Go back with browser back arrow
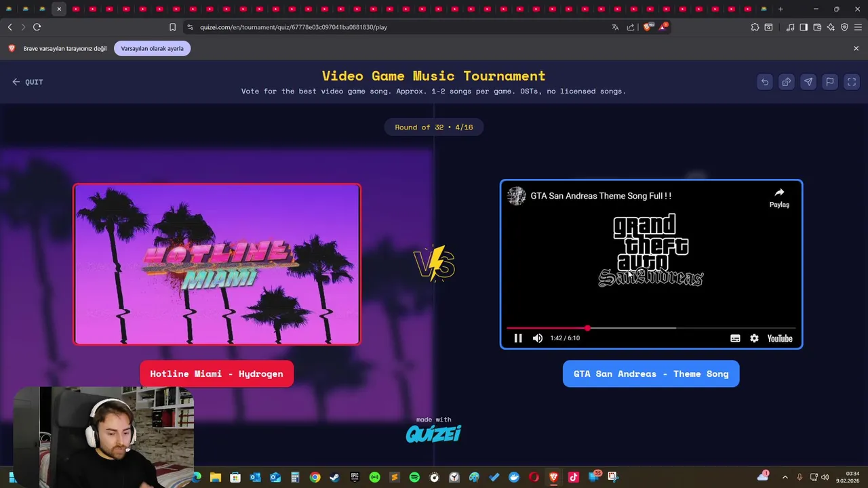 (x=10, y=27)
